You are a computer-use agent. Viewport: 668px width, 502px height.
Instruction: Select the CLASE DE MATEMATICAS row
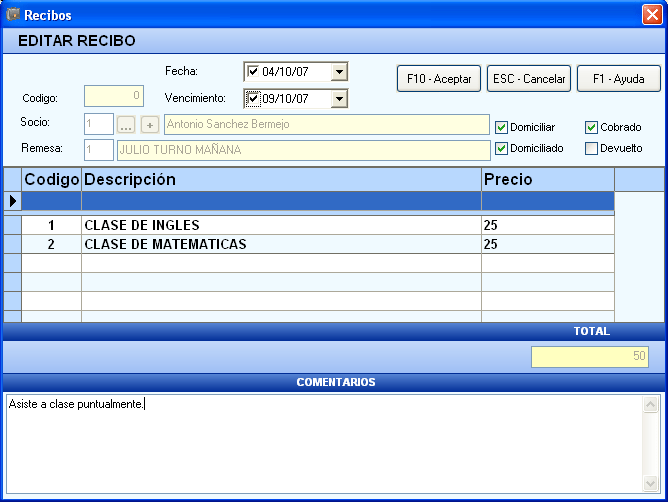click(x=318, y=244)
